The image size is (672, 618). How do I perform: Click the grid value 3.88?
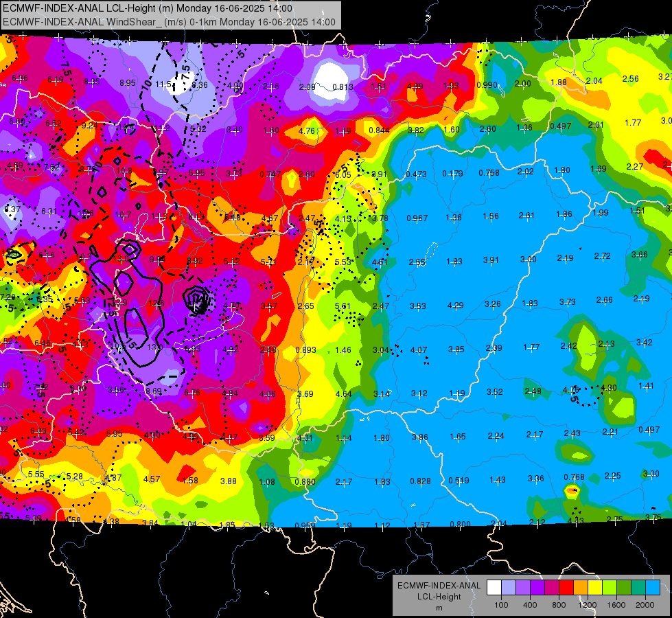click(x=229, y=481)
